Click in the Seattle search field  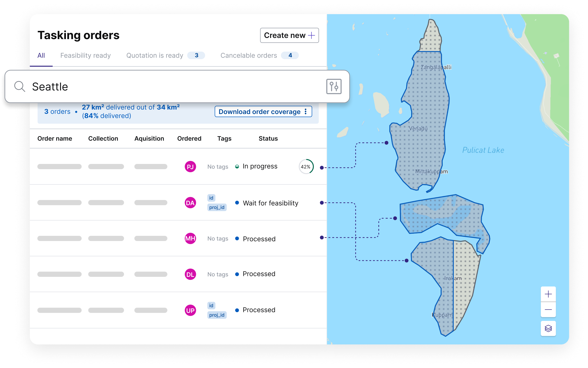click(x=170, y=87)
